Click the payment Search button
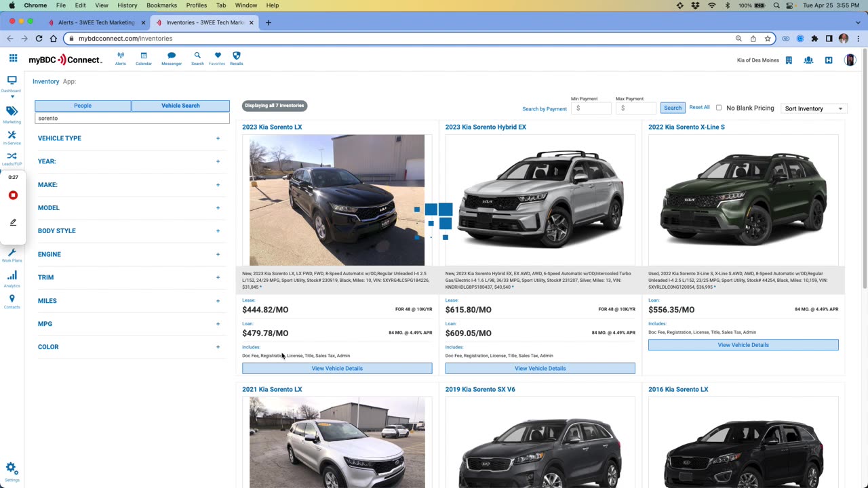Viewport: 868px width, 488px height. [x=673, y=108]
